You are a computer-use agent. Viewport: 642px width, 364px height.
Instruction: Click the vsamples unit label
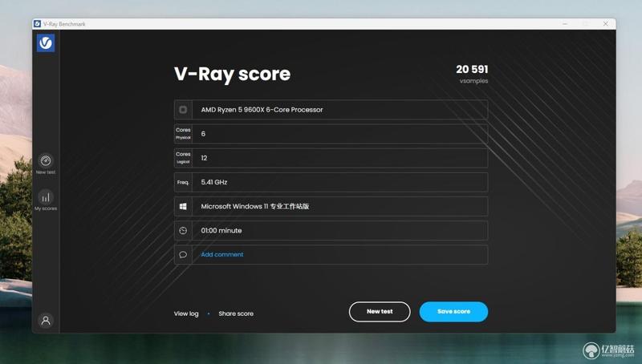473,81
